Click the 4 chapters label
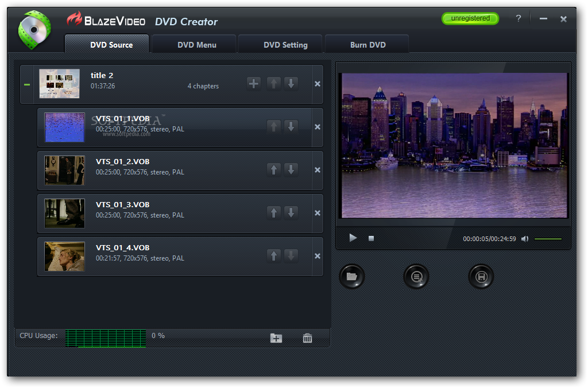This screenshot has width=588, height=388. 203,86
